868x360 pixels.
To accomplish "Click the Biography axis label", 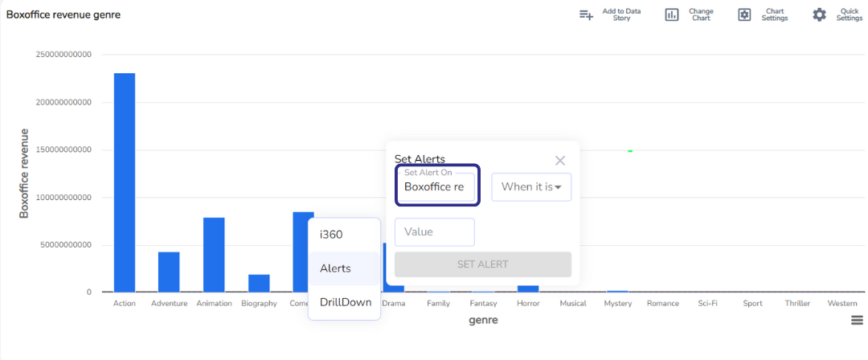I will pyautogui.click(x=259, y=304).
